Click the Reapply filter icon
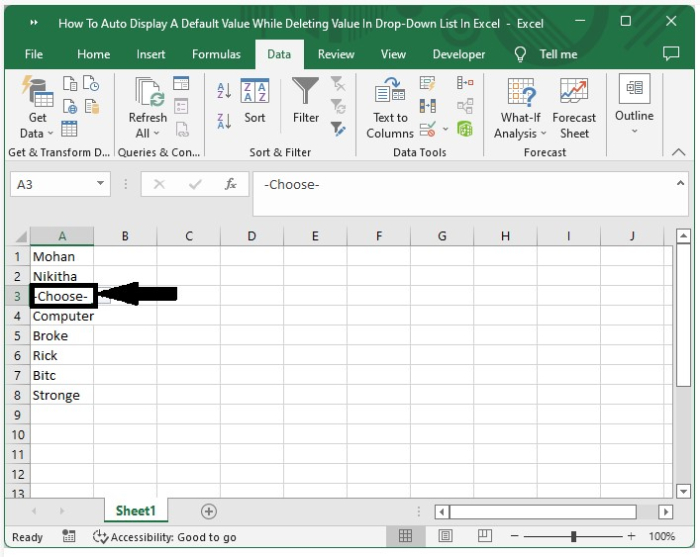Viewport: 700px width, 557px height. pos(338,107)
